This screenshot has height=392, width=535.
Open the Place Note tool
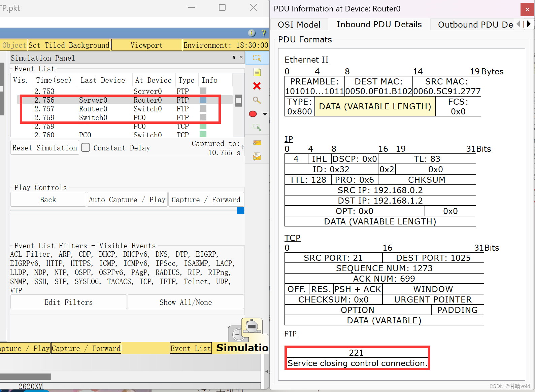(257, 72)
